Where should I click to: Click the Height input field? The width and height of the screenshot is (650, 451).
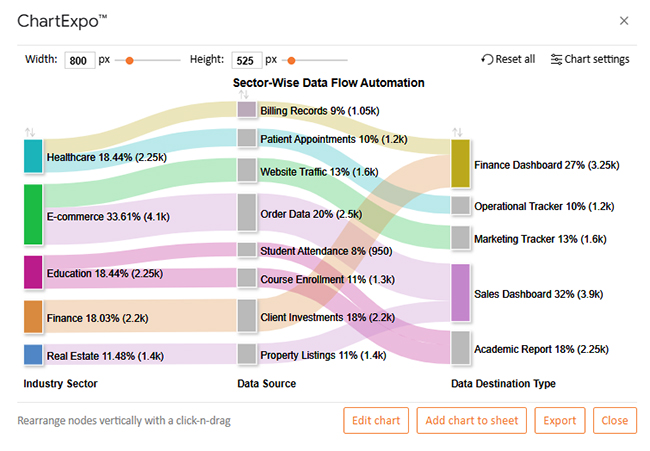(x=245, y=61)
